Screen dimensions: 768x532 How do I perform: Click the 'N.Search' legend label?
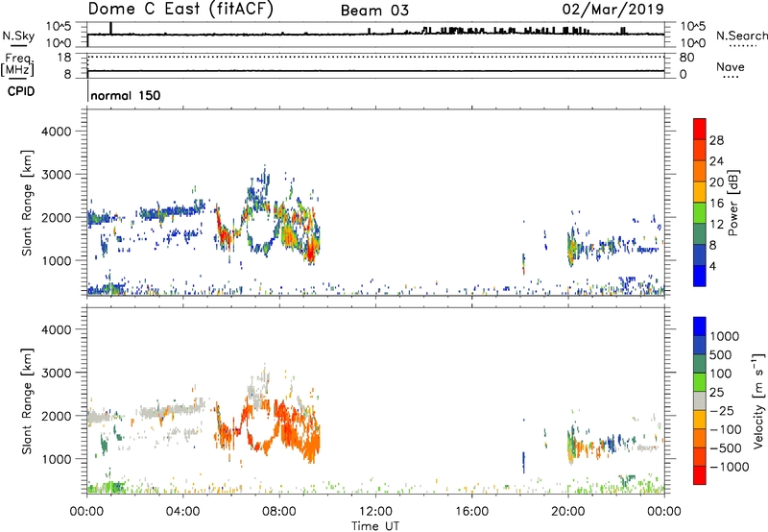742,36
